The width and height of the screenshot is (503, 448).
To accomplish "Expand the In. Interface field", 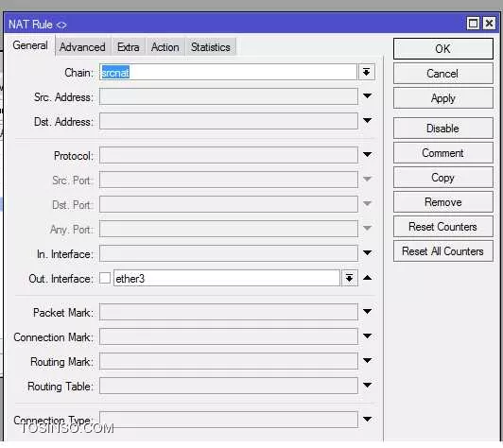I will 367,253.
